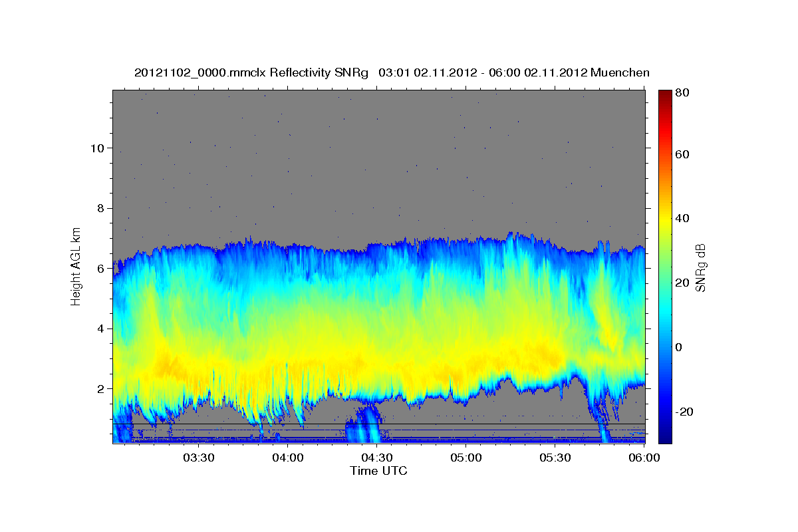Click the plot title text '20121102_0000.mmclx Reflectivity SNRg'

pyautogui.click(x=251, y=72)
